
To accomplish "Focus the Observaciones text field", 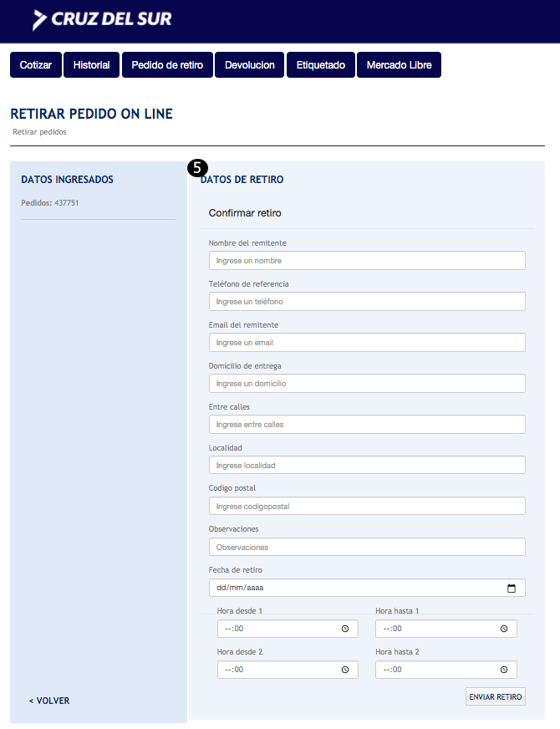I will point(367,547).
